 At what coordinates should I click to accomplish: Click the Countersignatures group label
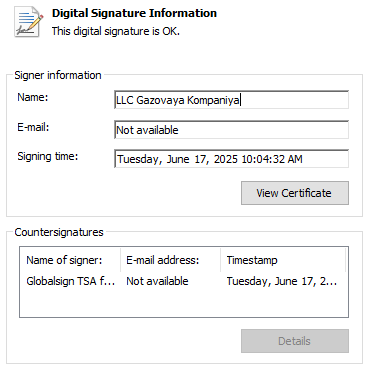click(59, 232)
